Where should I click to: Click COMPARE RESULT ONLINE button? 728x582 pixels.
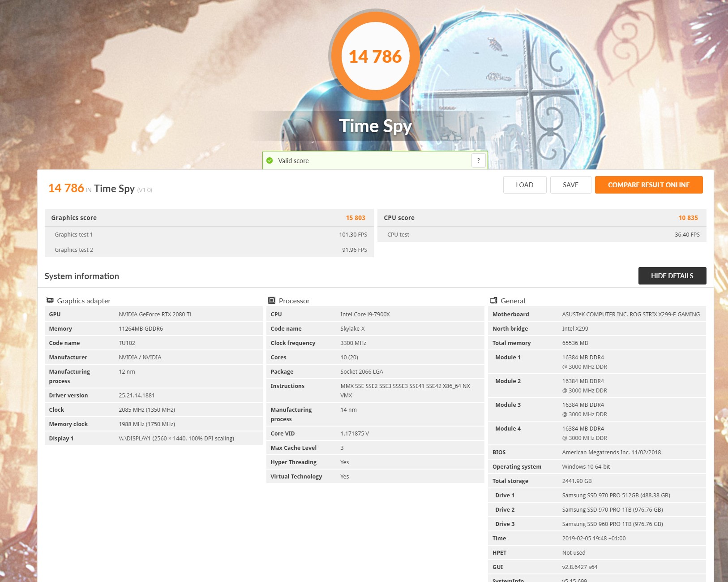[649, 185]
